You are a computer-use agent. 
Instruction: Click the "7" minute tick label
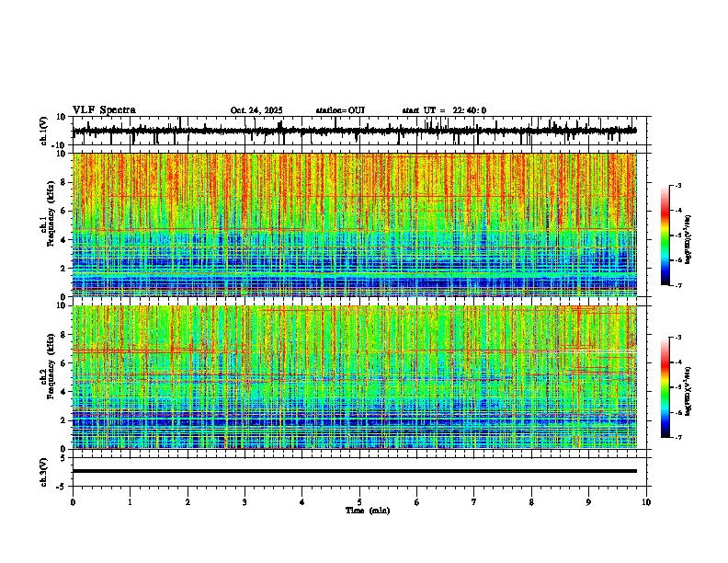pyautogui.click(x=474, y=502)
